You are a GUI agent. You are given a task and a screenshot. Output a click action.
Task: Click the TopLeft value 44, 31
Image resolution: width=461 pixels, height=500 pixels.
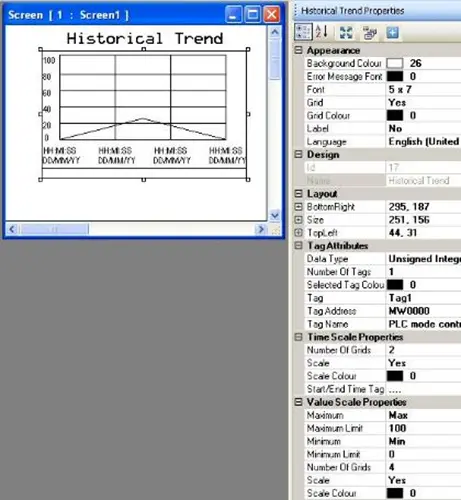pos(403,233)
